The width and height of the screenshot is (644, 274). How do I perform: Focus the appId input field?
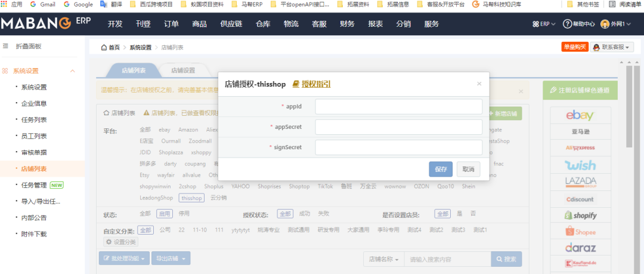pyautogui.click(x=398, y=106)
